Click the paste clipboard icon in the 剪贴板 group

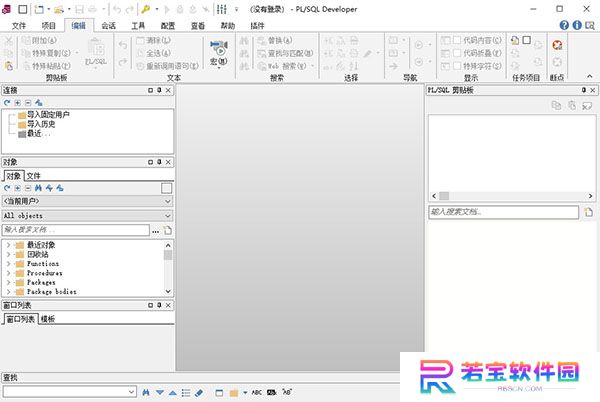click(9, 65)
